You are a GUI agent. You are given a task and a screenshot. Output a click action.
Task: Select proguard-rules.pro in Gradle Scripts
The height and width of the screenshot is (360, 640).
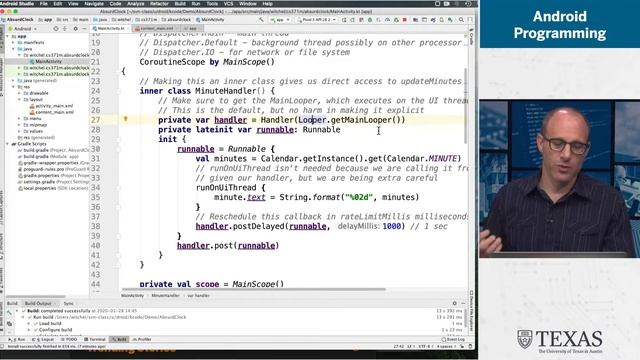(x=44, y=169)
